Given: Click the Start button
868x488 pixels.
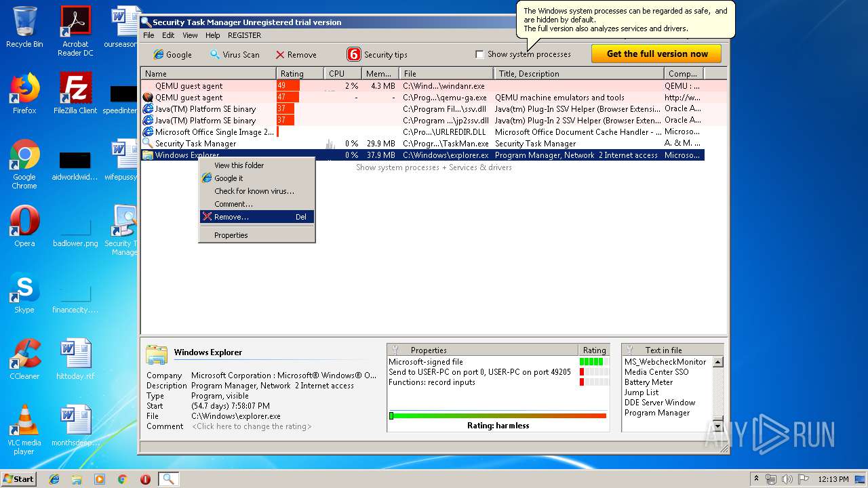Looking at the screenshot, I should tap(19, 479).
